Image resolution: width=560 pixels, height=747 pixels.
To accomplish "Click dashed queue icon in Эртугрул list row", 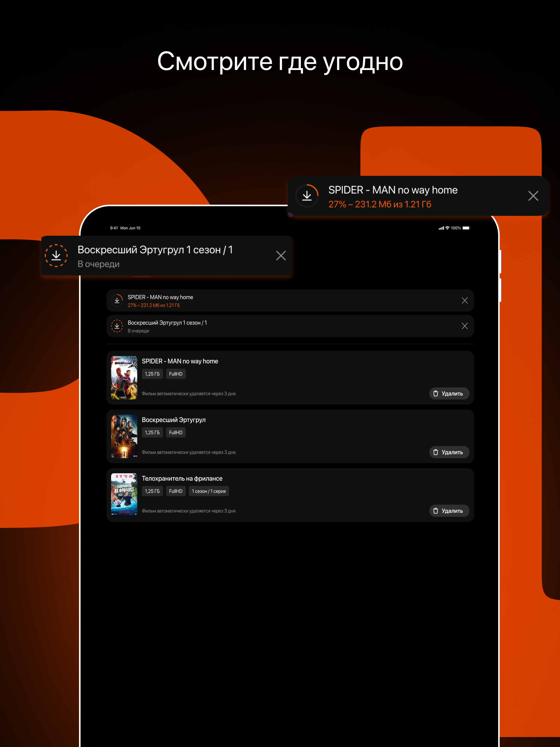I will click(117, 326).
